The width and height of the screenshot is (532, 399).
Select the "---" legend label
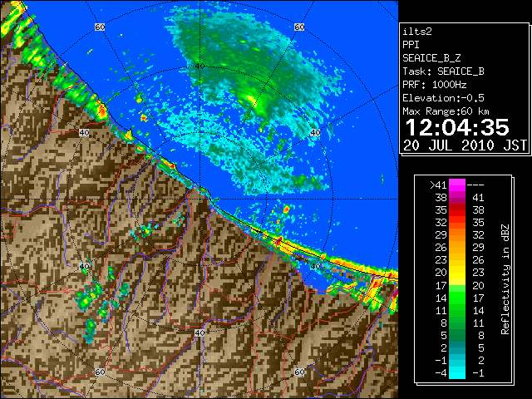coord(475,185)
